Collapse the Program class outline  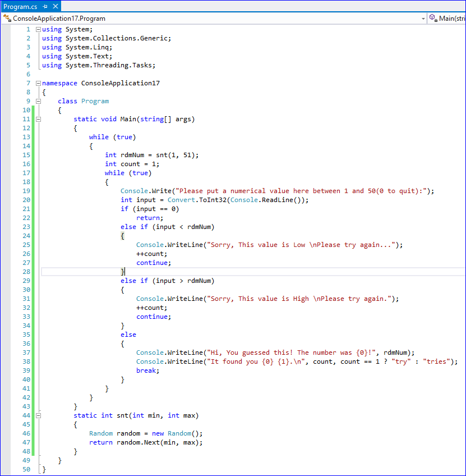click(38, 101)
